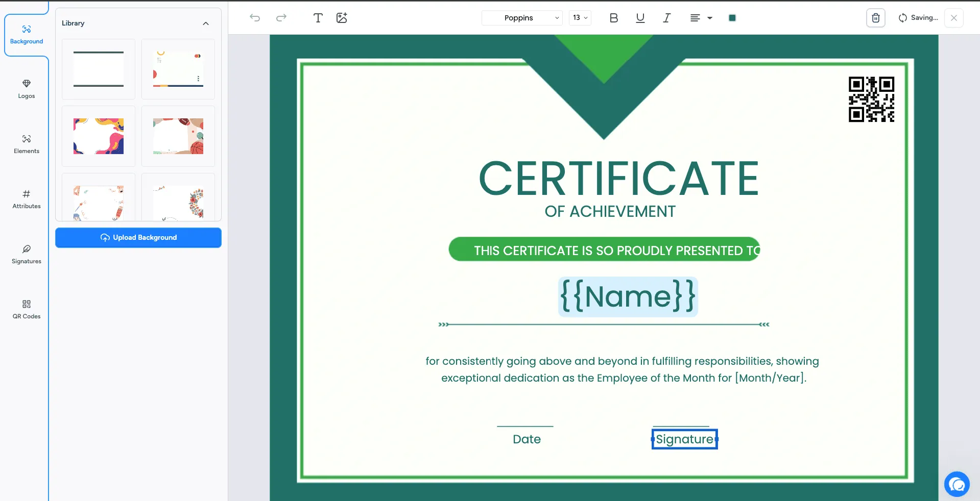980x501 pixels.
Task: Open the QR Codes sidebar tab
Action: [27, 310]
